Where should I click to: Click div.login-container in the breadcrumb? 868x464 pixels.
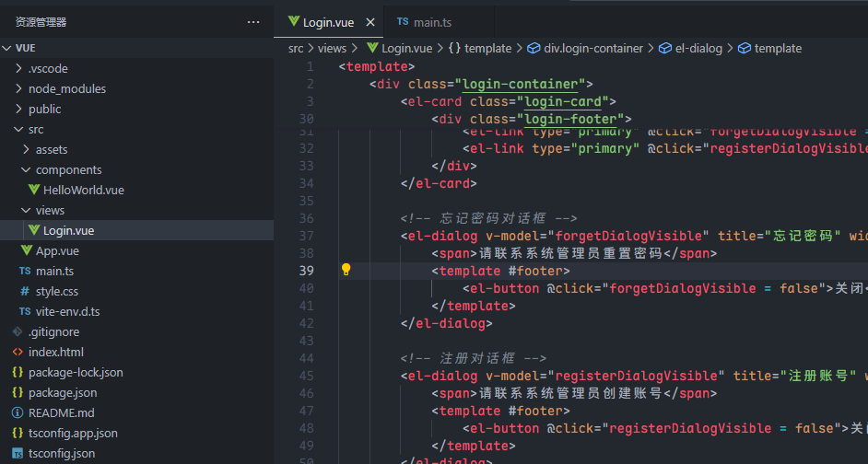coord(594,48)
